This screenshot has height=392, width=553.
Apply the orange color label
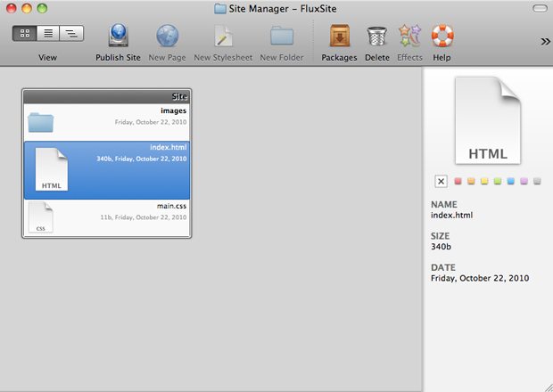[471, 181]
